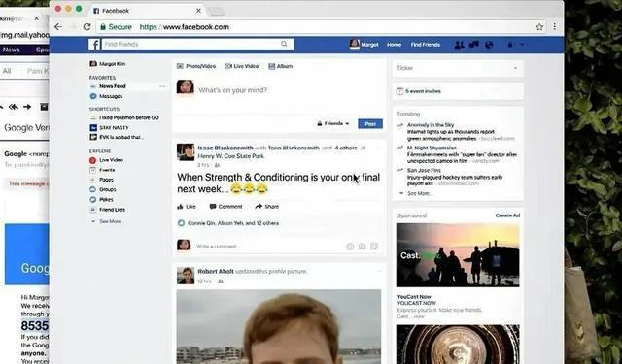Open Robert Abolt's profile link
The image size is (622, 364).
216,272
